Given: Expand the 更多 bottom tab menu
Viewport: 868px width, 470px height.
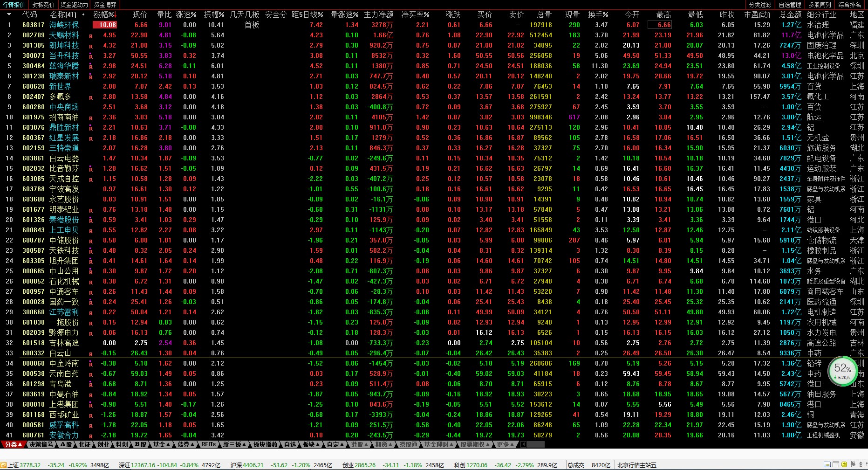Looking at the screenshot, I should (505, 444).
